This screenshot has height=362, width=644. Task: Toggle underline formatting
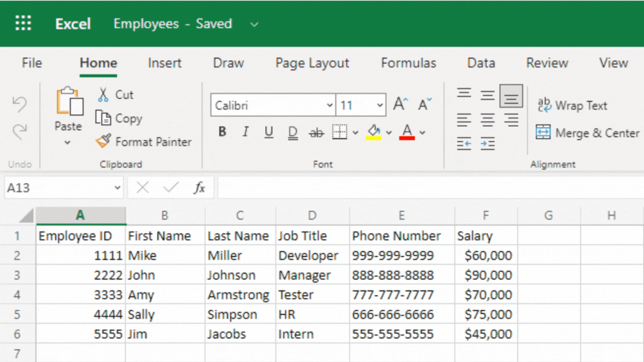(x=268, y=132)
